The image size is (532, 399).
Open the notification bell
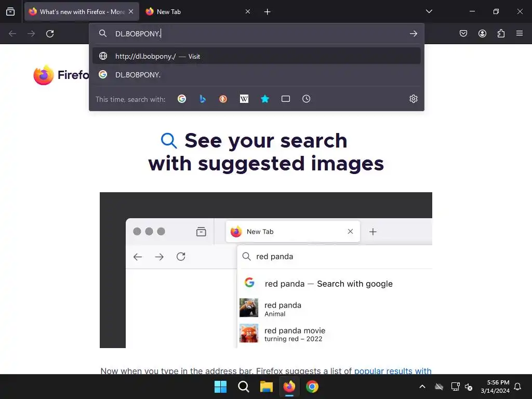[517, 387]
